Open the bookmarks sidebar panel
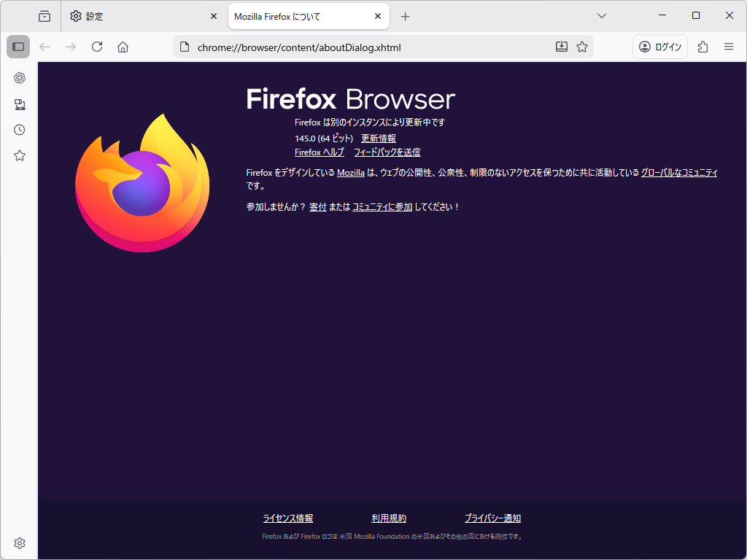The width and height of the screenshot is (747, 560). point(19,155)
